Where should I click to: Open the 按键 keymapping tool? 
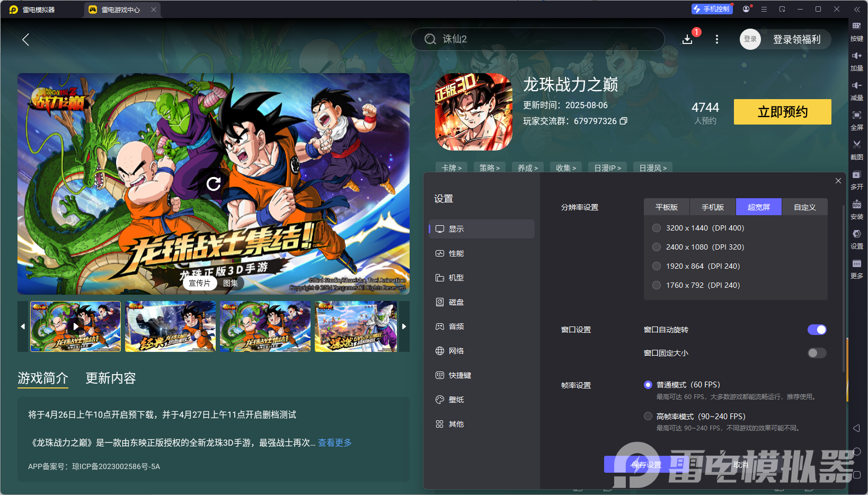coord(856,31)
